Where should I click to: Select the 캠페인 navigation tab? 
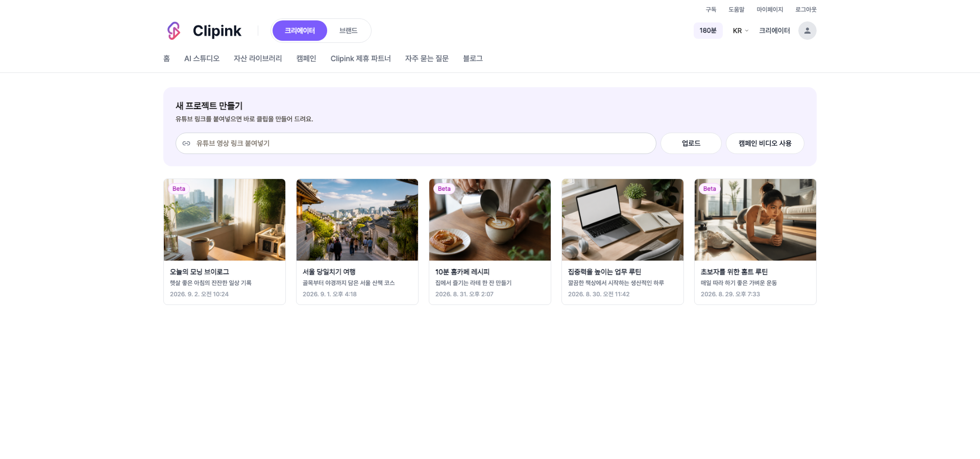(306, 59)
